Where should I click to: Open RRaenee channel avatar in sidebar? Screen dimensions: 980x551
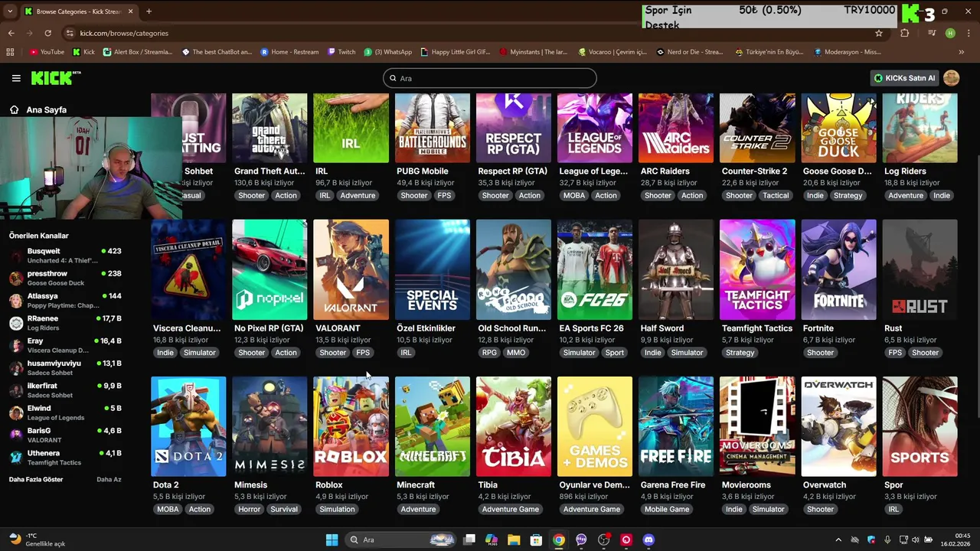(x=16, y=323)
